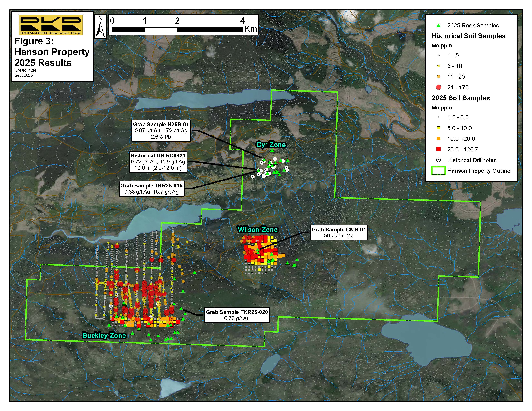Click the Historical Drillholes legend symbol

[x=438, y=160]
